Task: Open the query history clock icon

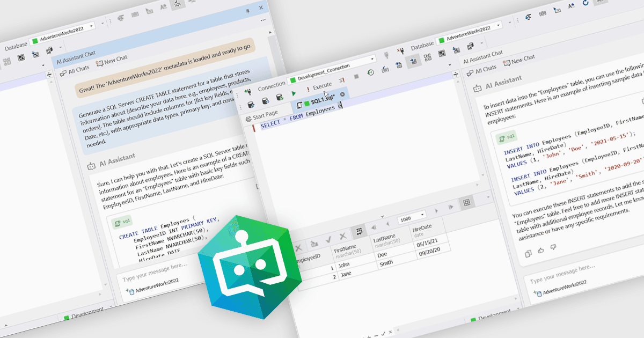Action: tap(370, 72)
